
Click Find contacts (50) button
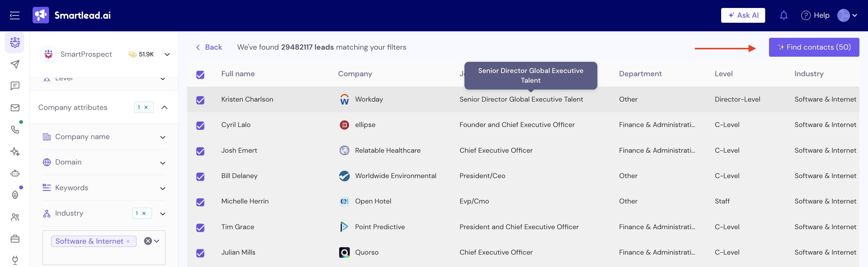click(814, 47)
